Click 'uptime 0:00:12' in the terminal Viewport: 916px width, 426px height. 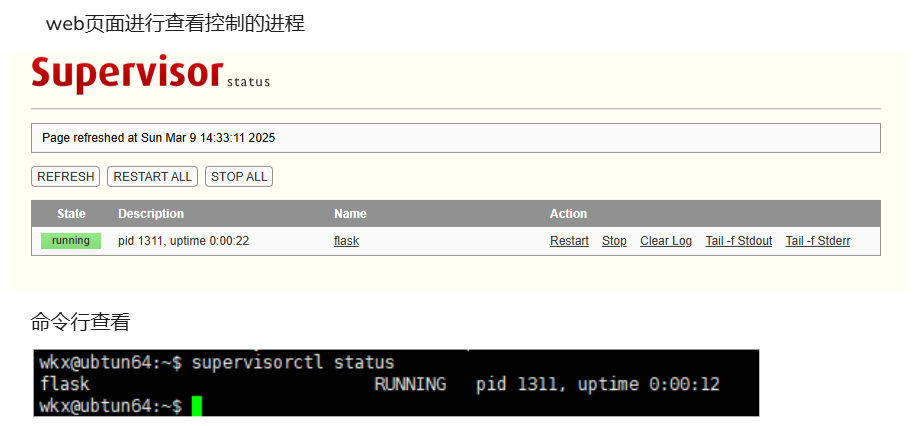[x=648, y=384]
